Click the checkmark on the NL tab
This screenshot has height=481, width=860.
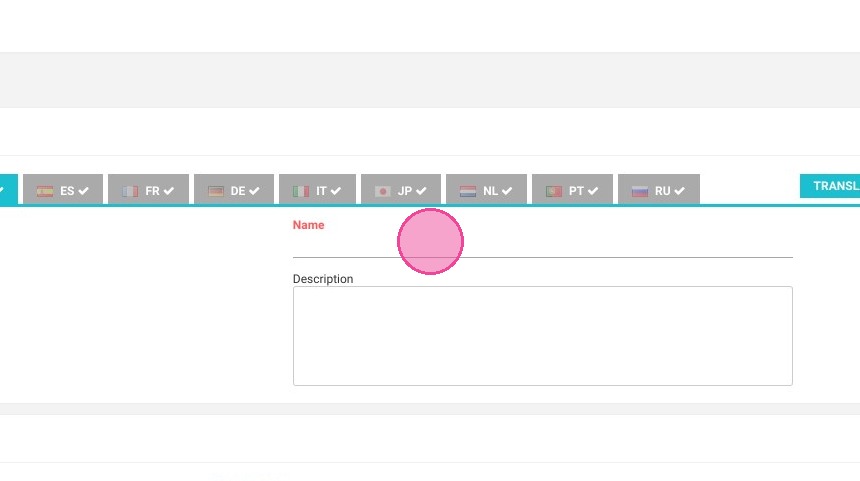click(x=507, y=191)
